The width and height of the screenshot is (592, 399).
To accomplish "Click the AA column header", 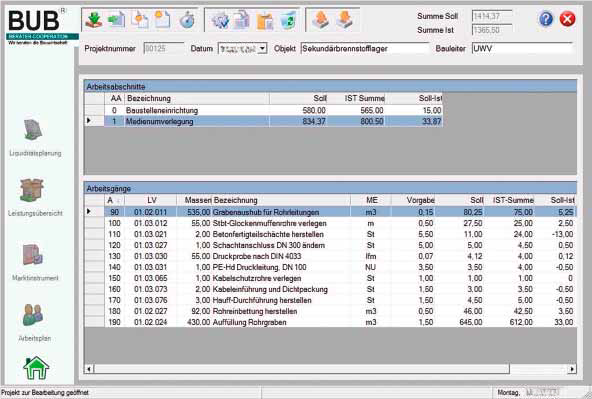I will point(114,99).
